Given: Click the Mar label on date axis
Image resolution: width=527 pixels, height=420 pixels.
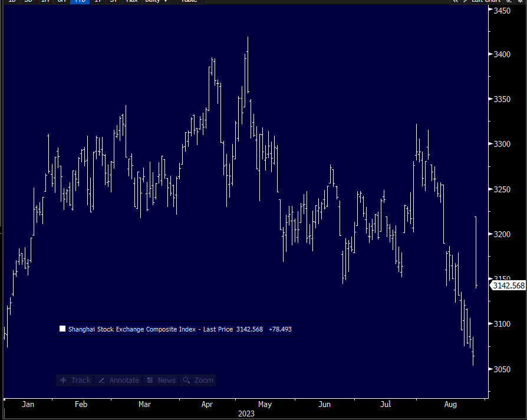Looking at the screenshot, I should 144,404.
